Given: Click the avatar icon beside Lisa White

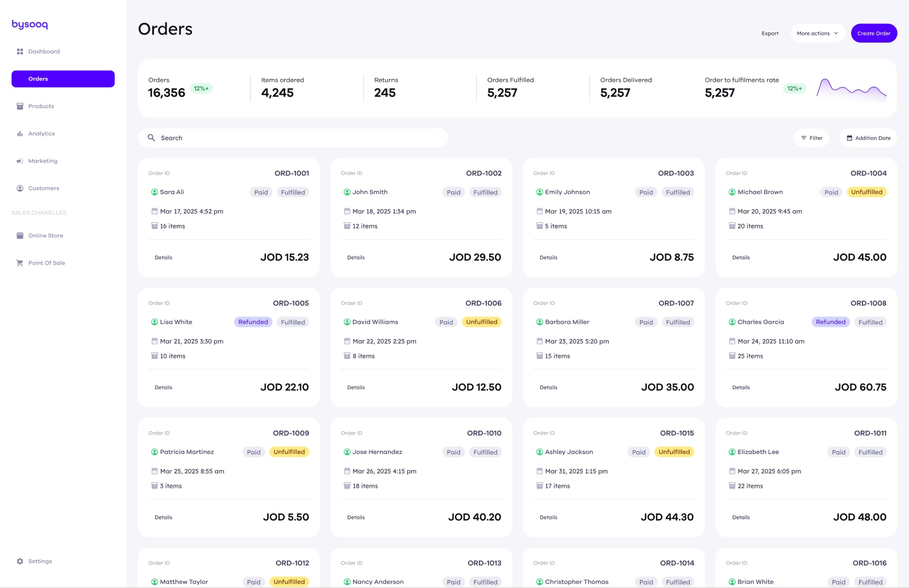Looking at the screenshot, I should coord(155,322).
